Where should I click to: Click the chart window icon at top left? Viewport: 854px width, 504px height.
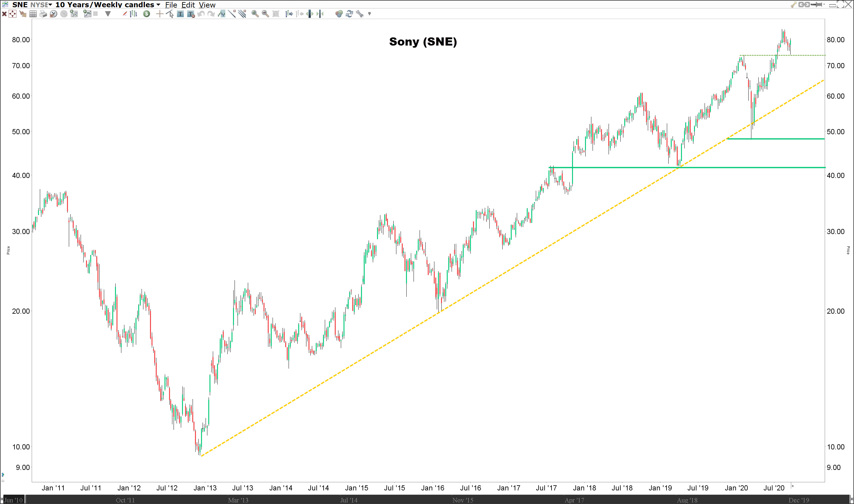click(x=5, y=5)
